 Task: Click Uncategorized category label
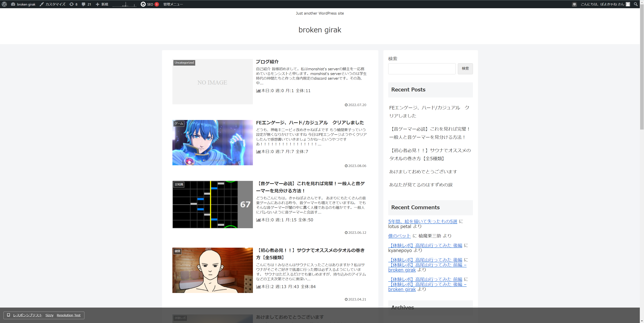(x=184, y=63)
